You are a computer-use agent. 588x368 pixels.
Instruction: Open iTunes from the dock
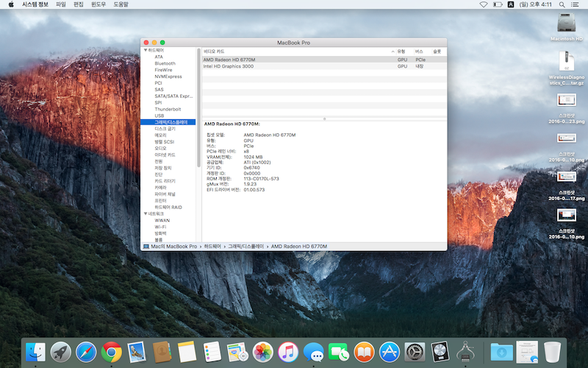pos(287,352)
